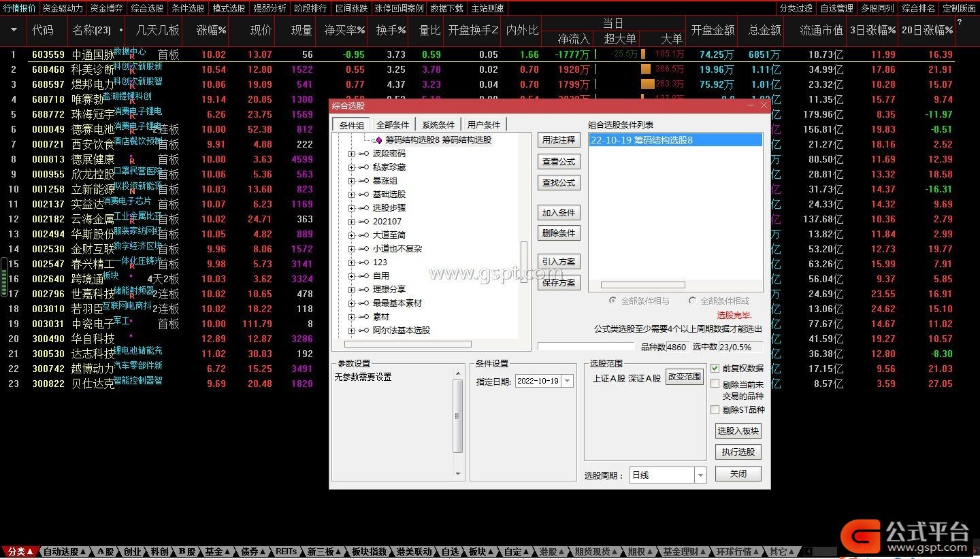Screen dimensions: 980x559
Task: Open the 定制版面 top menu item
Action: (959, 8)
